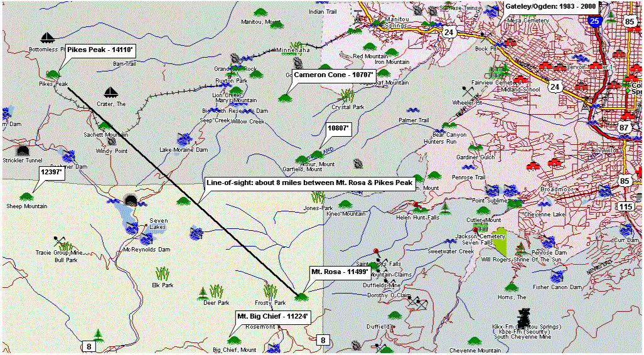Viewport: 644px width, 355px height.
Task: Click the Barr Trail label
Action: 124,64
